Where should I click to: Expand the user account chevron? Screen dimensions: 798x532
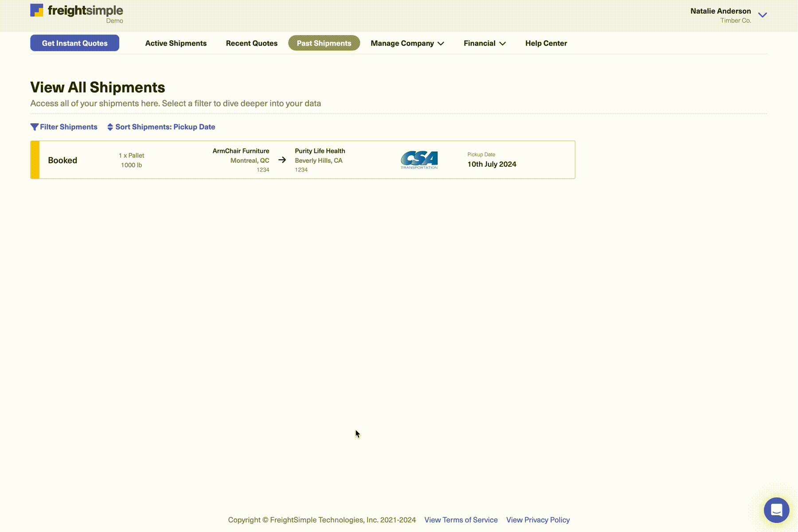763,15
